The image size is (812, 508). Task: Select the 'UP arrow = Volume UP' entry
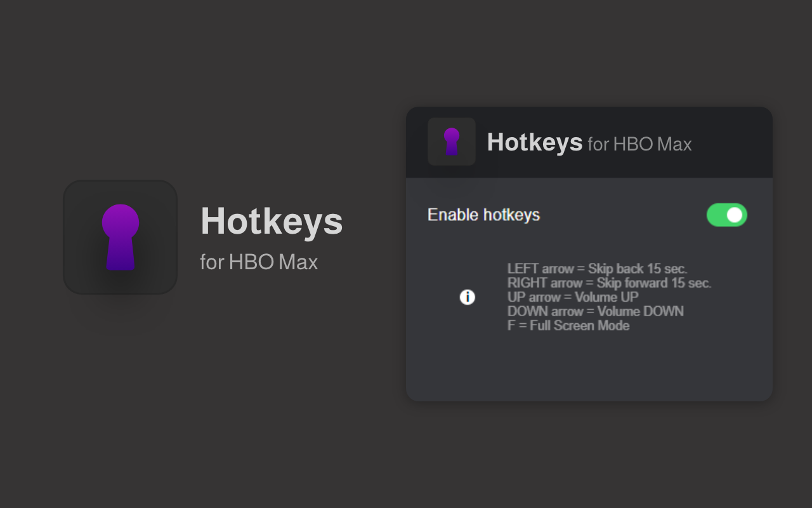(573, 297)
